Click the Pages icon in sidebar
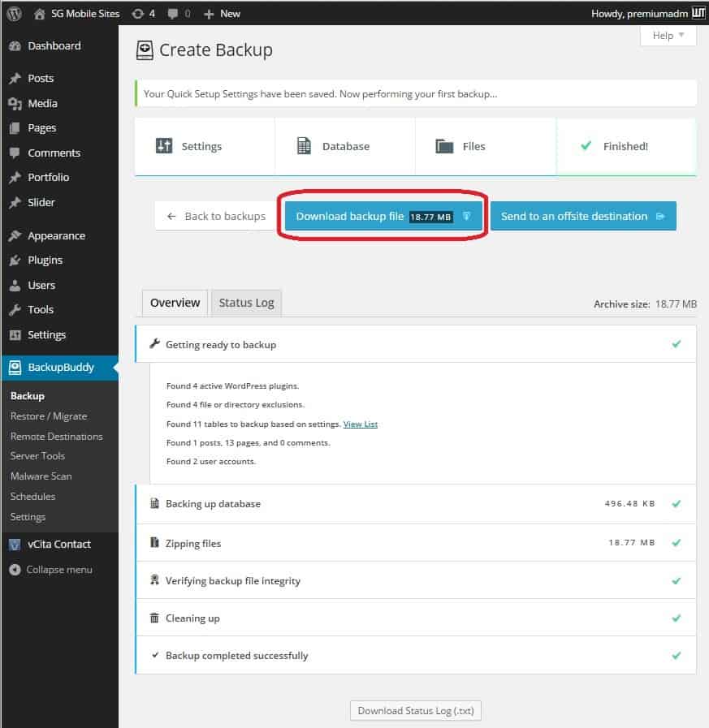 click(x=15, y=128)
